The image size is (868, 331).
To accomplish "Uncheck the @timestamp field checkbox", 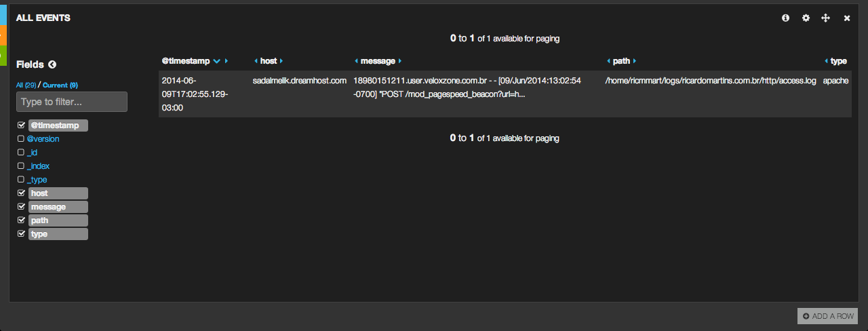I will 21,125.
